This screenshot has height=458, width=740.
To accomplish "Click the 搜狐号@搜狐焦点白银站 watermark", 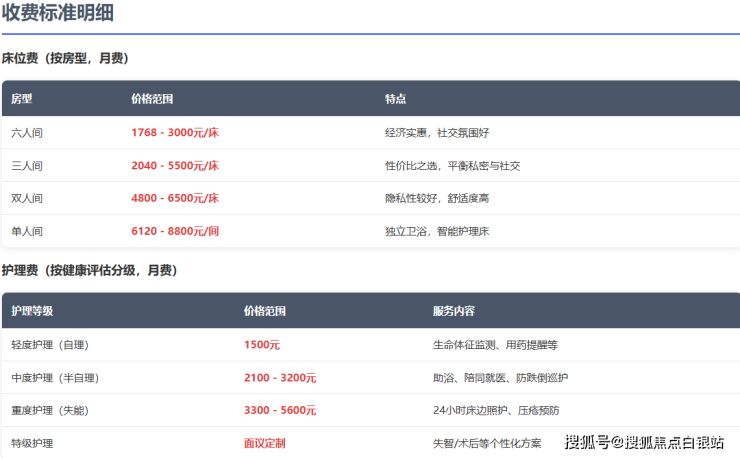I will [x=644, y=442].
